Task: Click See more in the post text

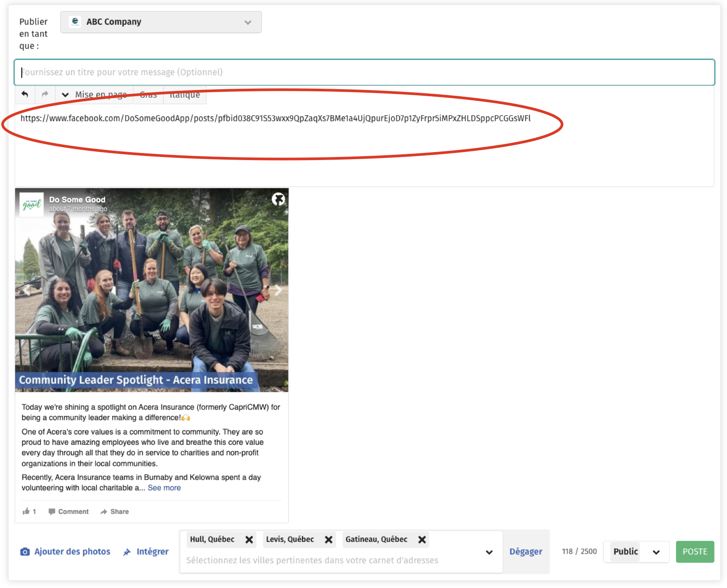Action: [x=164, y=488]
